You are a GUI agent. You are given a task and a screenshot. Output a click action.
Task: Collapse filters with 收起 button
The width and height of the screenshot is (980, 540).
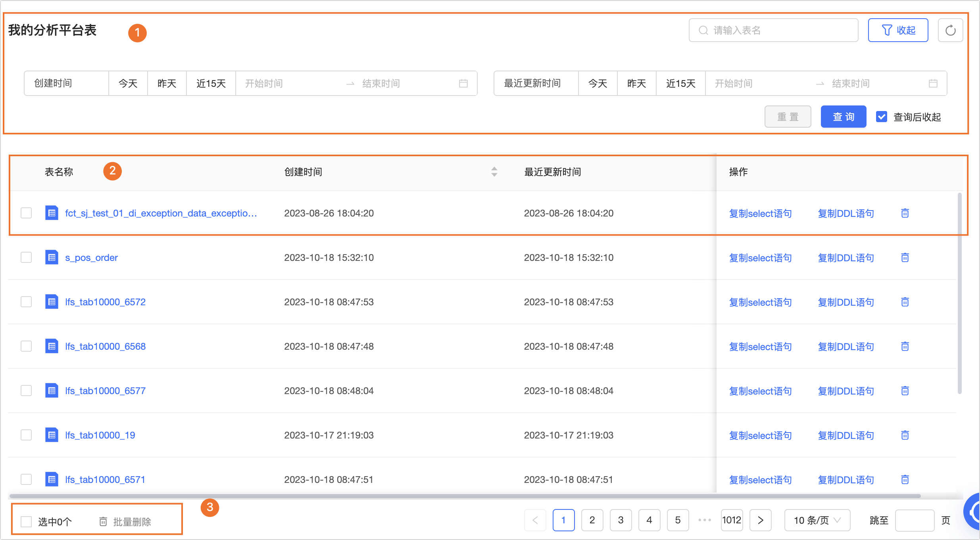[x=898, y=31]
